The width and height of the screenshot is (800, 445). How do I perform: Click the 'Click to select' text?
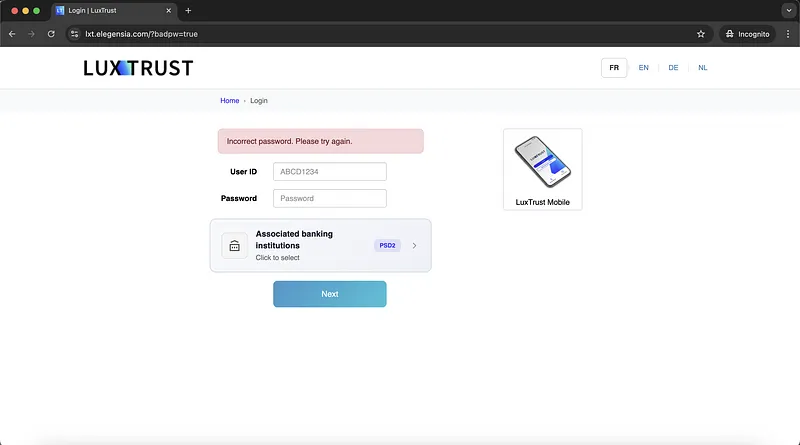click(x=277, y=258)
